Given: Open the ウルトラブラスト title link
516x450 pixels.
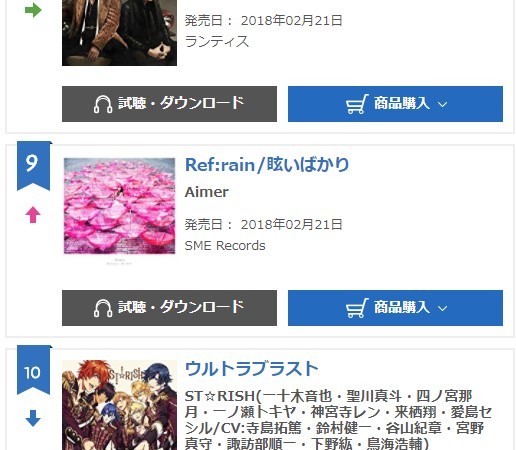Looking at the screenshot, I should tap(252, 369).
